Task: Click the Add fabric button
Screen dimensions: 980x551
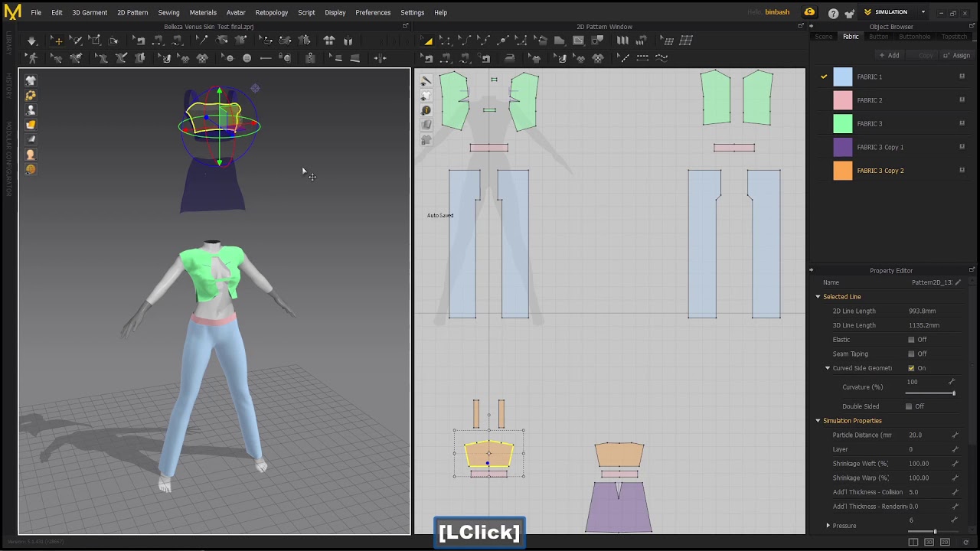Action: pos(889,55)
